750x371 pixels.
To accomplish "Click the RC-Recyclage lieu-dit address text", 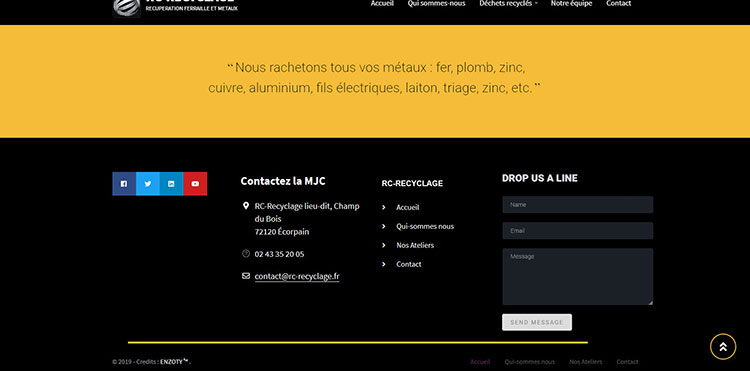I will coord(307,219).
